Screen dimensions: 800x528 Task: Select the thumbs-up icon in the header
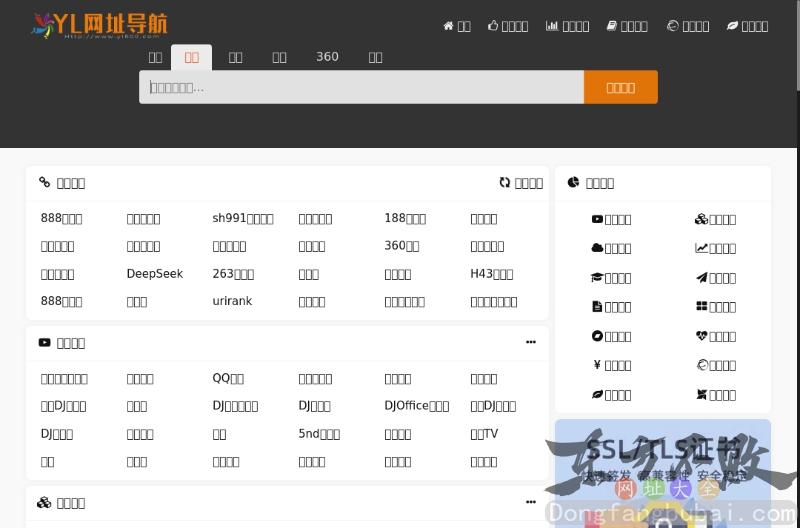pos(492,26)
